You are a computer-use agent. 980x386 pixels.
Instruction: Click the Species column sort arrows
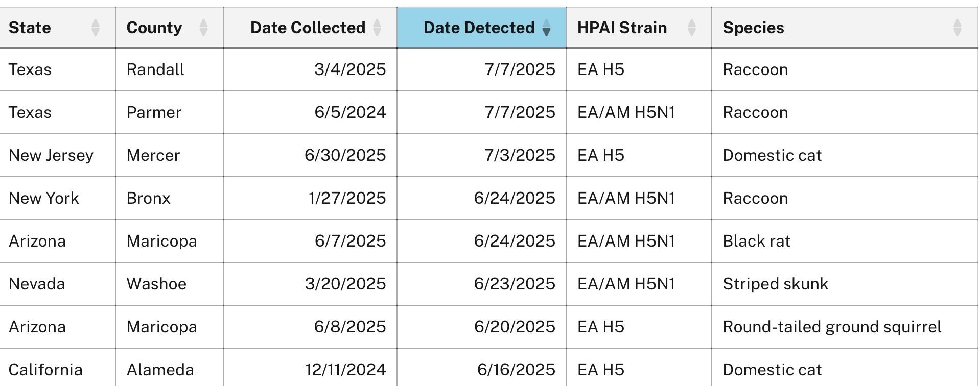point(957,28)
